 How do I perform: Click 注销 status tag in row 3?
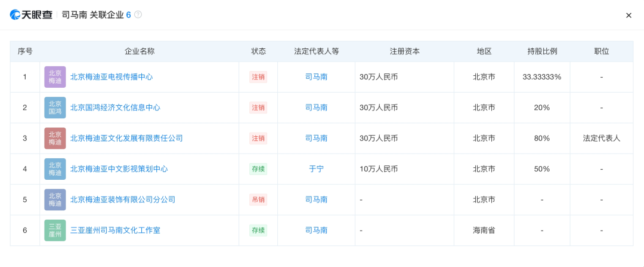point(258,138)
